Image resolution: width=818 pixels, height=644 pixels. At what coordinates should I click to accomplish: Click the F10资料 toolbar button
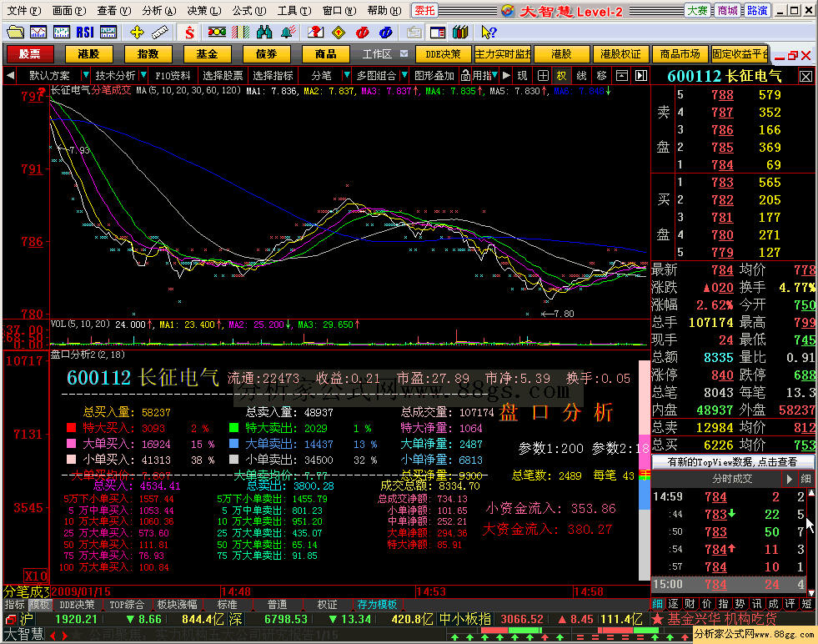point(173,76)
